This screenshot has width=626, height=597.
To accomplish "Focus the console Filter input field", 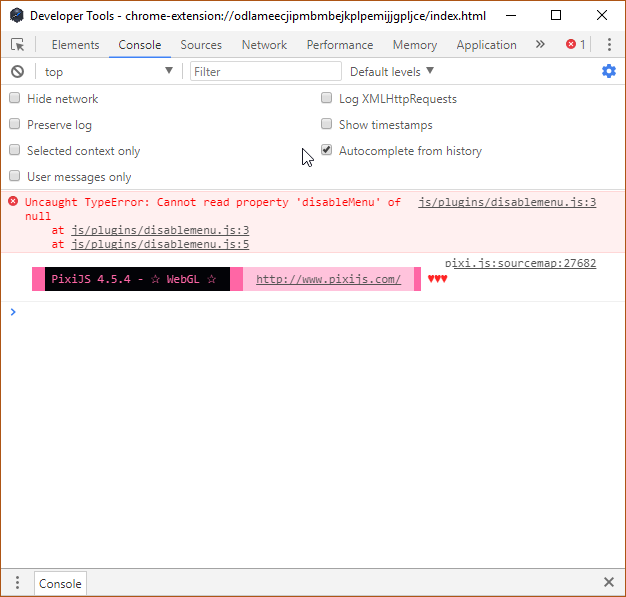I will pyautogui.click(x=266, y=71).
